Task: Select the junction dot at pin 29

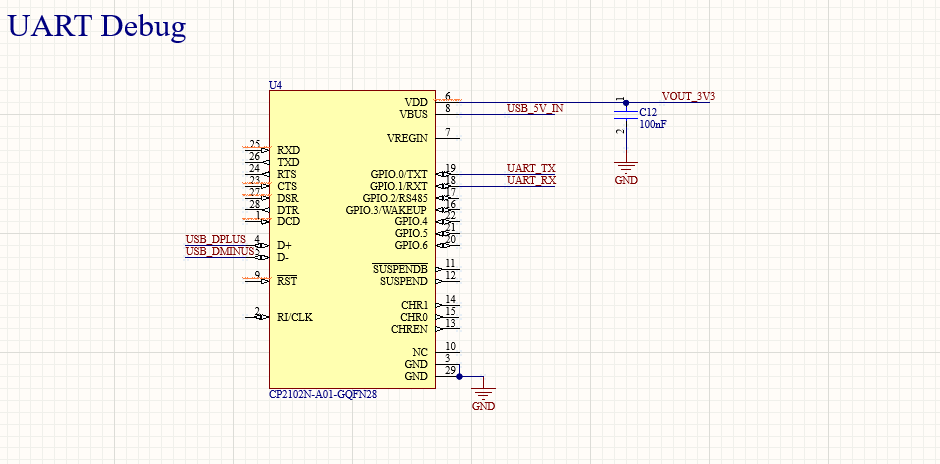Action: (x=459, y=376)
